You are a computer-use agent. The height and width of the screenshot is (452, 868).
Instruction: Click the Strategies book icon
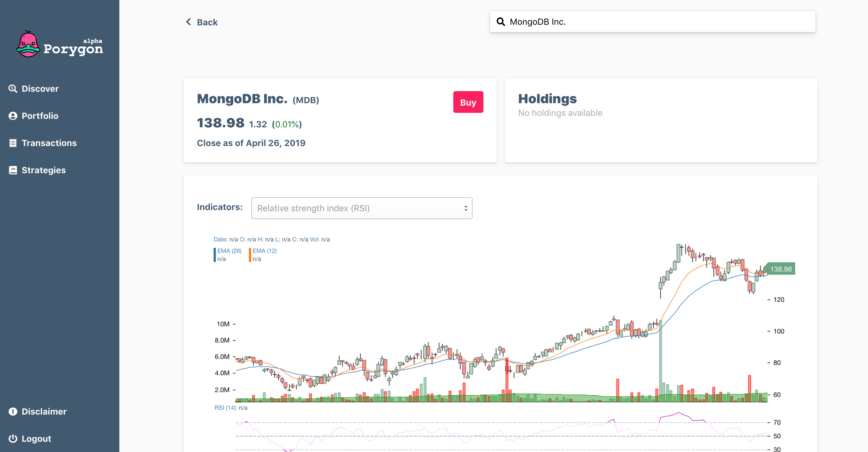tap(13, 170)
